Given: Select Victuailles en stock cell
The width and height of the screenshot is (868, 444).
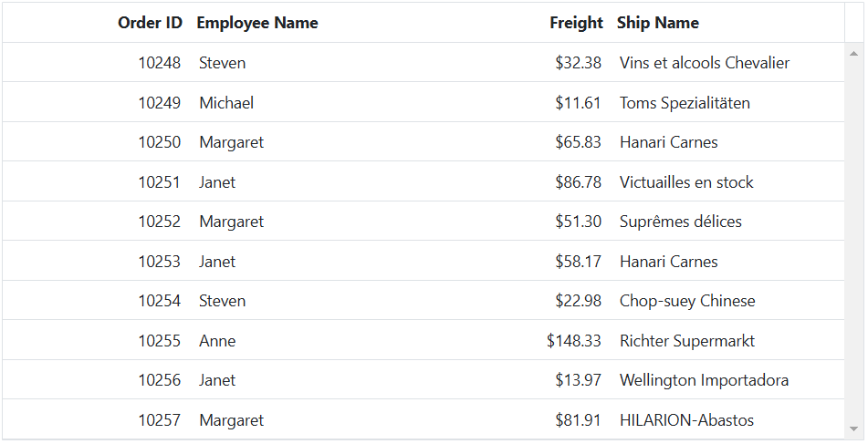Looking at the screenshot, I should tap(686, 182).
